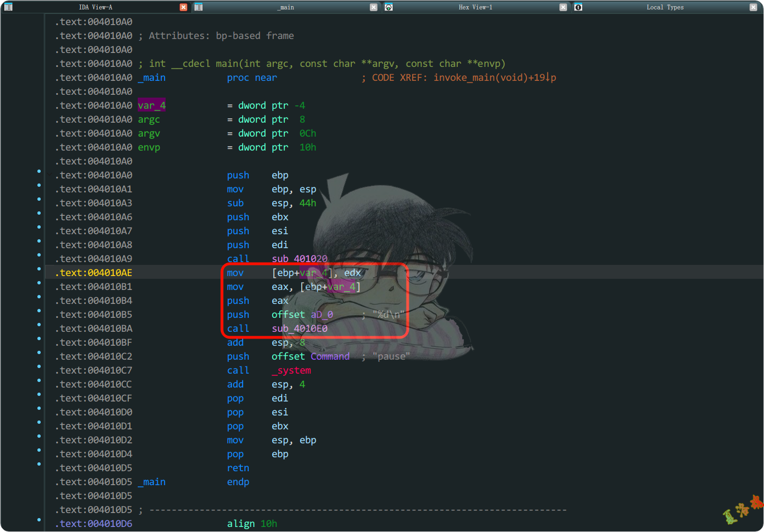Image resolution: width=764 pixels, height=532 pixels.
Task: Open the _main tab
Action: 286,7
